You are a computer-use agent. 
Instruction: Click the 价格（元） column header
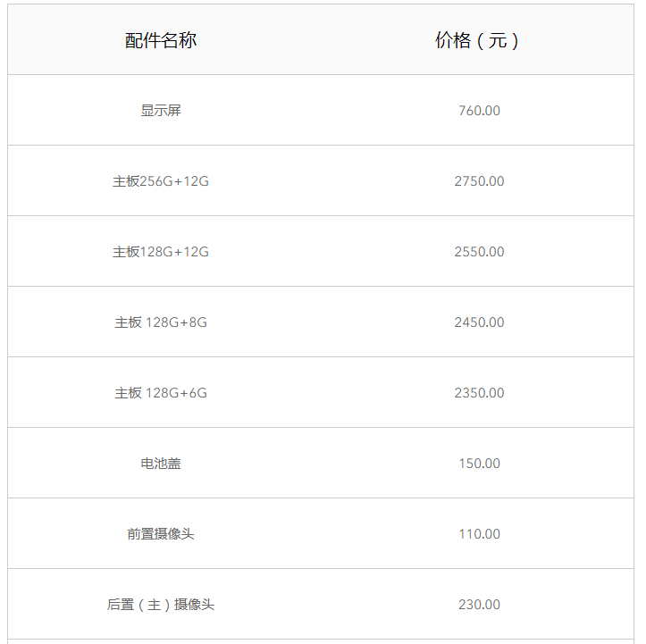[x=476, y=40]
